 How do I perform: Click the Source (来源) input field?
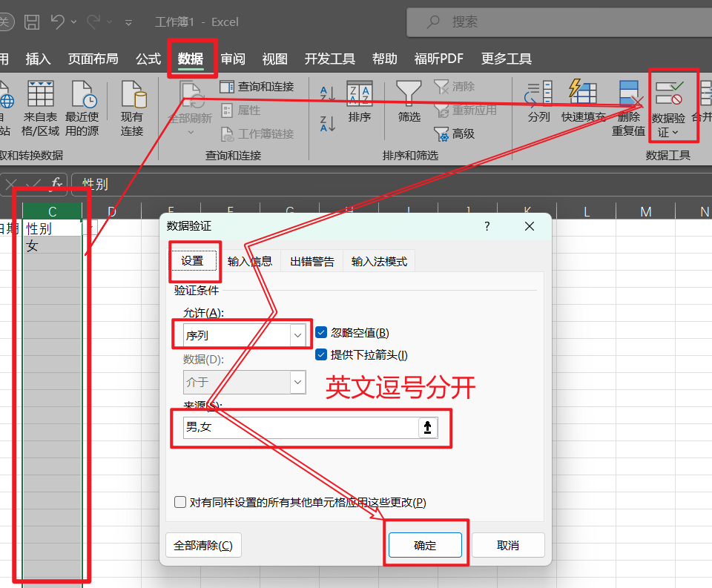click(x=300, y=427)
